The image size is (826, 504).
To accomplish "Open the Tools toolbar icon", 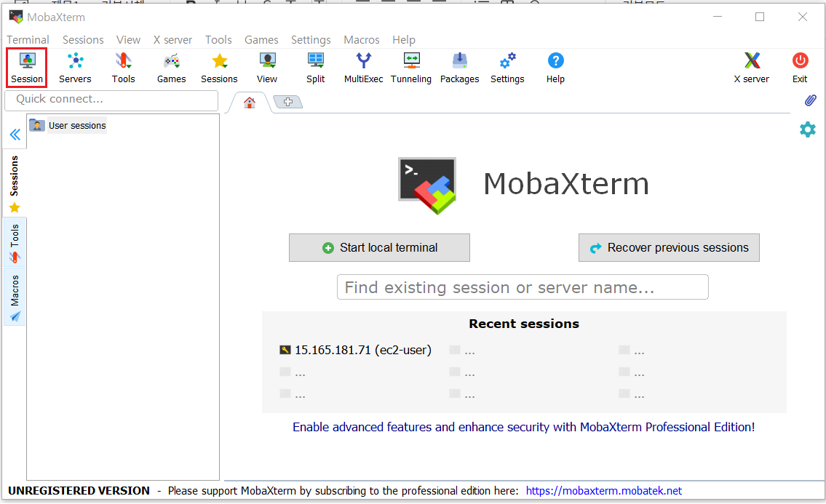I will point(123,68).
